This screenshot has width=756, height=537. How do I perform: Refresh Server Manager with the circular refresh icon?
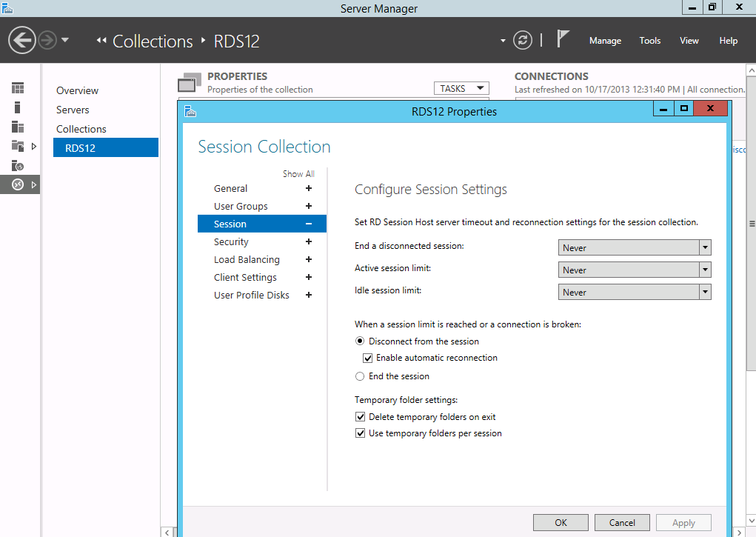click(x=523, y=40)
